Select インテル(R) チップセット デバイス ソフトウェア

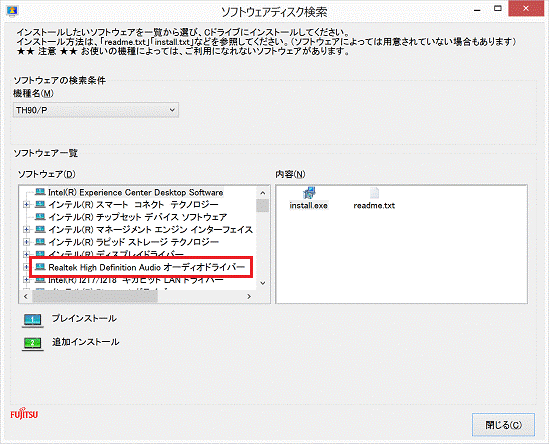pyautogui.click(x=137, y=217)
